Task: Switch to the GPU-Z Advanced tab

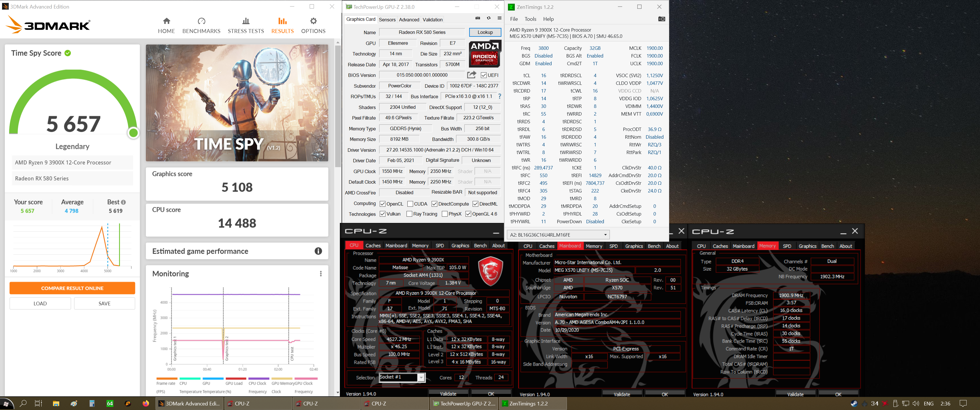Action: pyautogui.click(x=409, y=20)
